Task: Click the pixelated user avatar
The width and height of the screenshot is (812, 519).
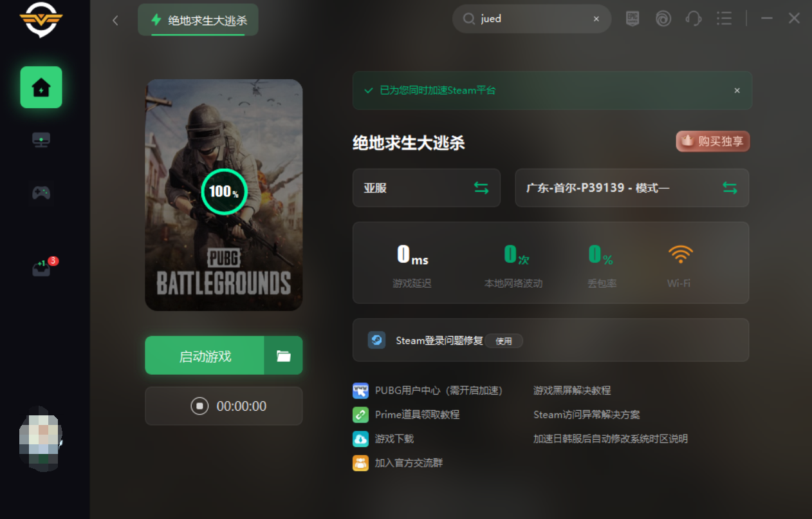Action: (41, 438)
